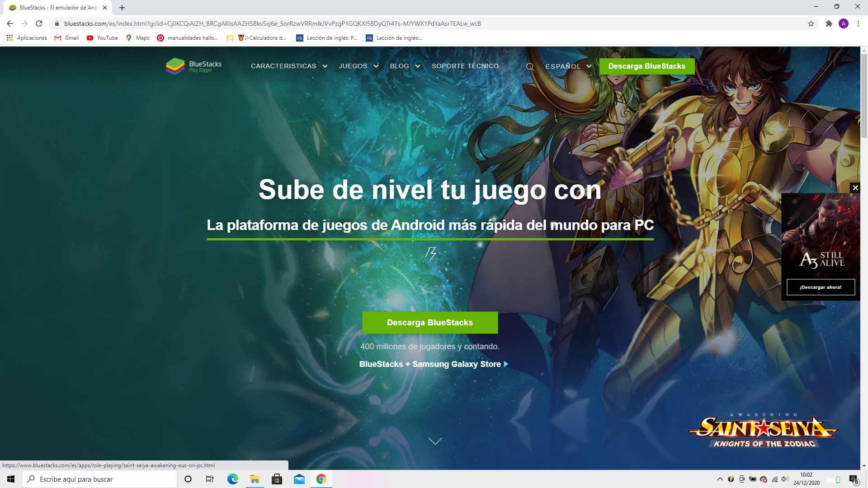Open the volume icon in system tray
Screen dimensions: 868x488
coord(785,479)
